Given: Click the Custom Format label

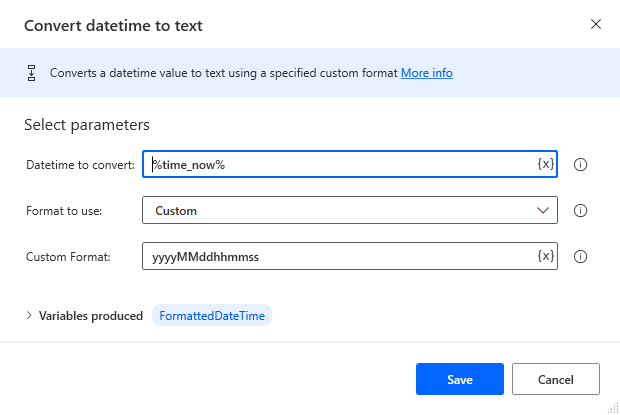Looking at the screenshot, I should coord(68,257).
